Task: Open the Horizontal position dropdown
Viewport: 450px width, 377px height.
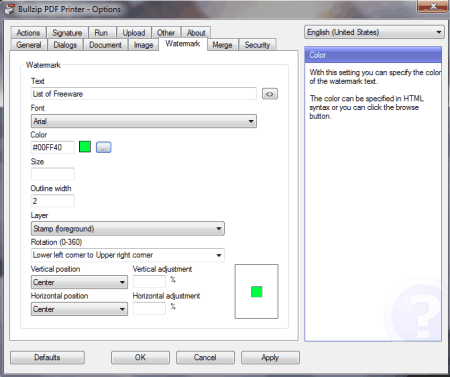Action: [79, 309]
